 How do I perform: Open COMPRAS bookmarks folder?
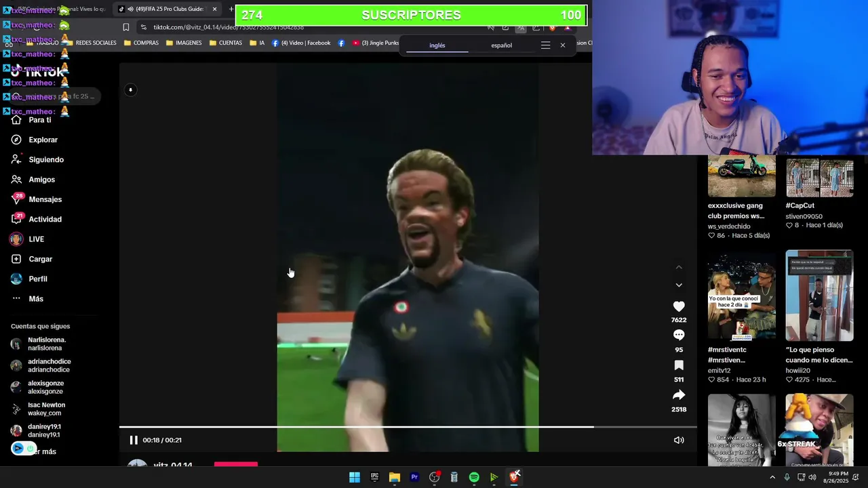[x=141, y=43]
